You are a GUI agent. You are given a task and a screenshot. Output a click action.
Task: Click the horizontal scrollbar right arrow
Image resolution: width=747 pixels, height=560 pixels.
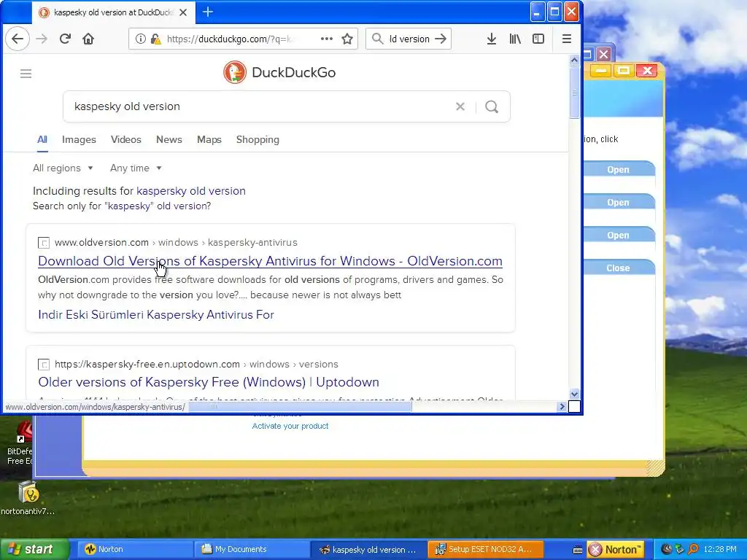coord(562,407)
